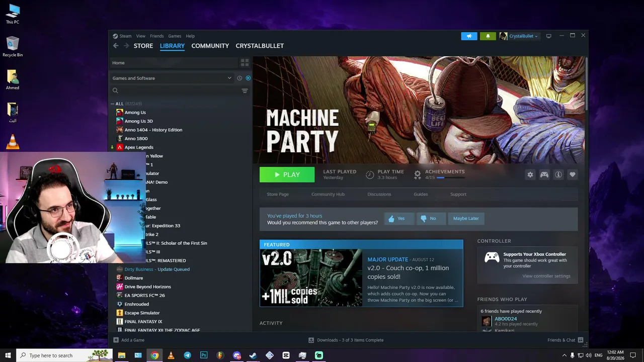The height and width of the screenshot is (362, 644).
Task: Open View controller settings link
Action: pos(546,276)
